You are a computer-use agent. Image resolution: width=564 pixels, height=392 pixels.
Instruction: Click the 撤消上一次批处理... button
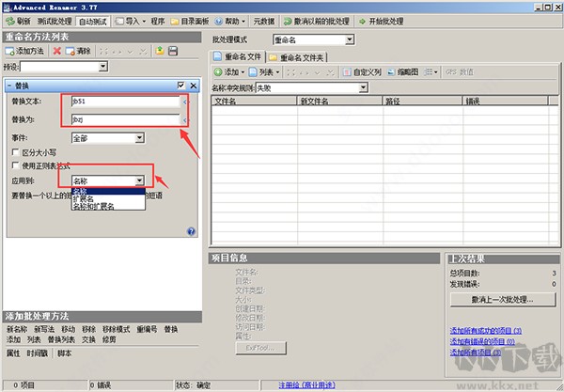click(503, 299)
